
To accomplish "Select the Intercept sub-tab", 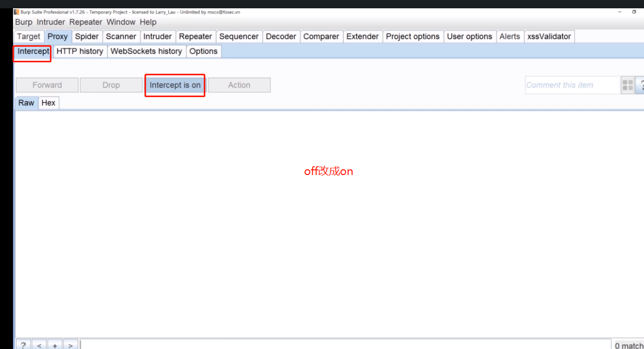I will (33, 51).
